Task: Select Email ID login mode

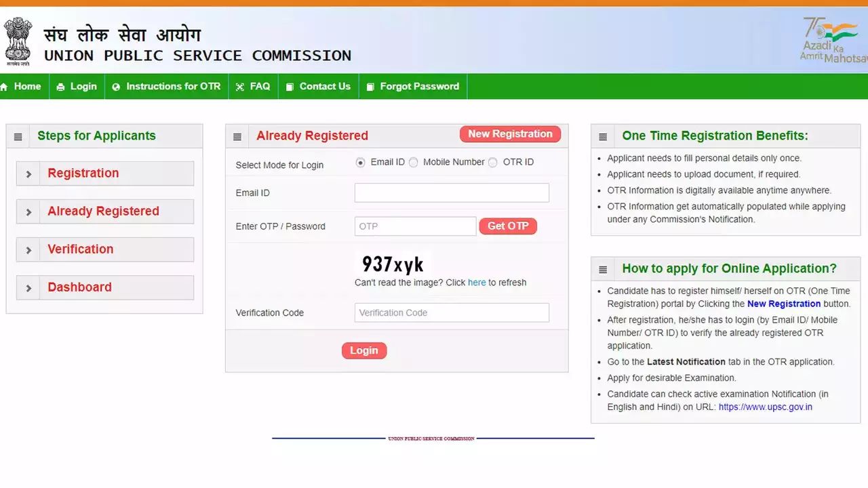Action: click(x=360, y=163)
